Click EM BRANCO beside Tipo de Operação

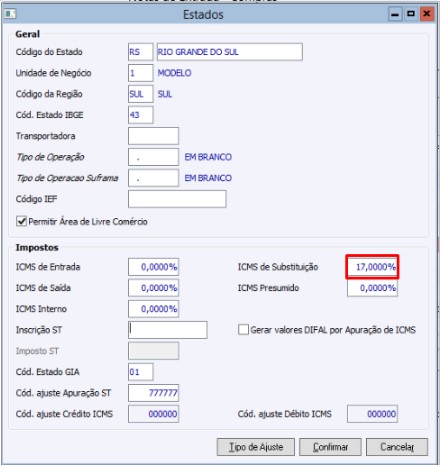pos(208,157)
